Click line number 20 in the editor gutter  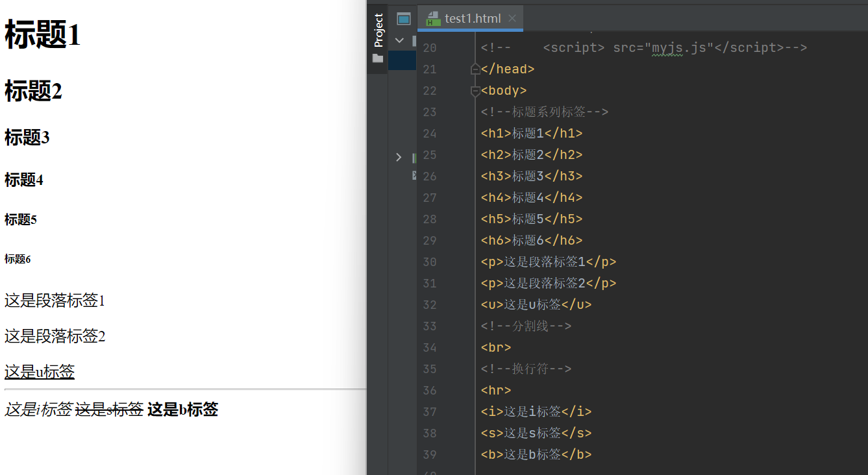point(430,48)
